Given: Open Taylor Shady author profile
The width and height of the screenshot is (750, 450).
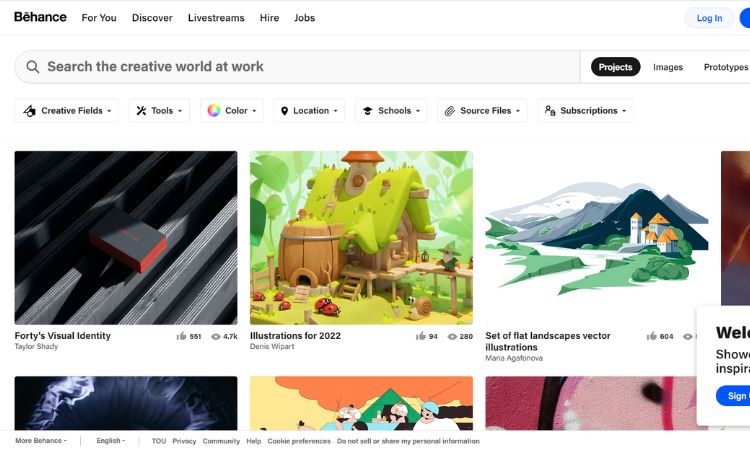Looking at the screenshot, I should 36,347.
